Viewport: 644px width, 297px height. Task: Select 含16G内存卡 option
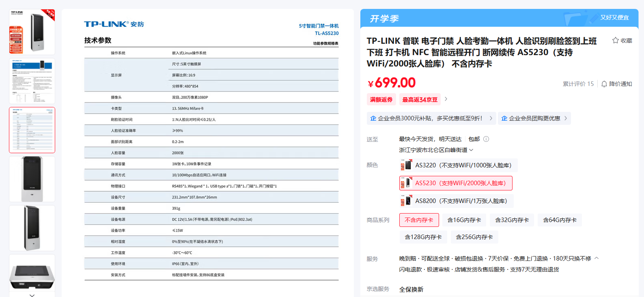[x=464, y=220]
